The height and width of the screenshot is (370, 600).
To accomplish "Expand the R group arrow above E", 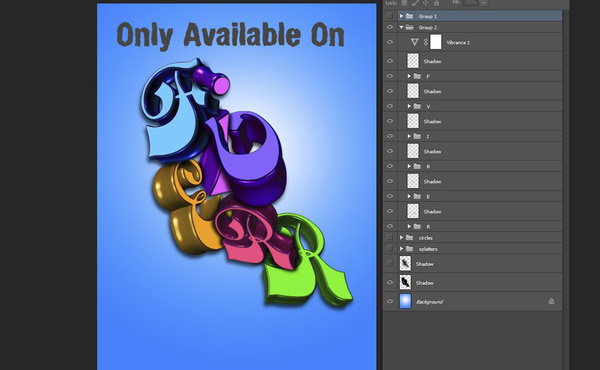I will [x=409, y=166].
